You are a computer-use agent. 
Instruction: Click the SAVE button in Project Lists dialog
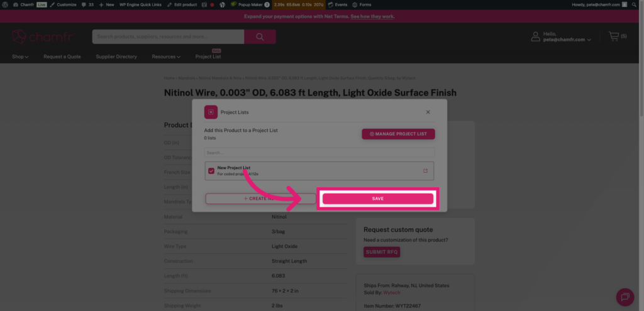pos(377,199)
